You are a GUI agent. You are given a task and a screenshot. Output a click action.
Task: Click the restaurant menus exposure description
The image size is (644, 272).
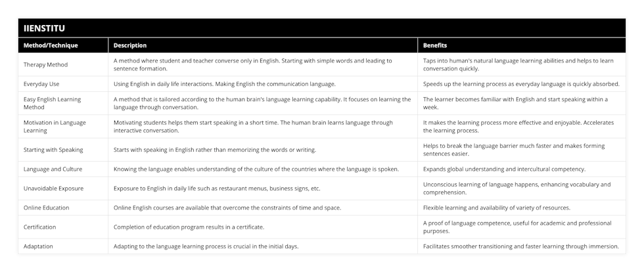(x=217, y=188)
